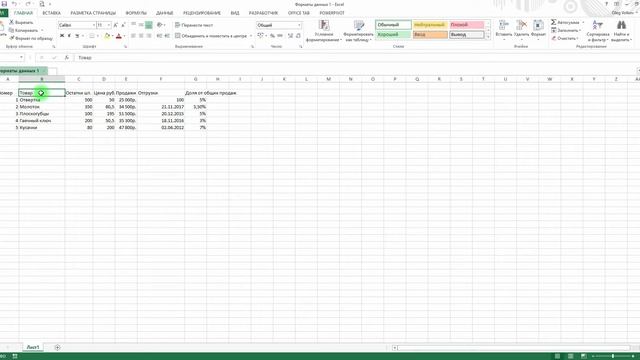Expand borders dropdown arrow

click(x=98, y=36)
